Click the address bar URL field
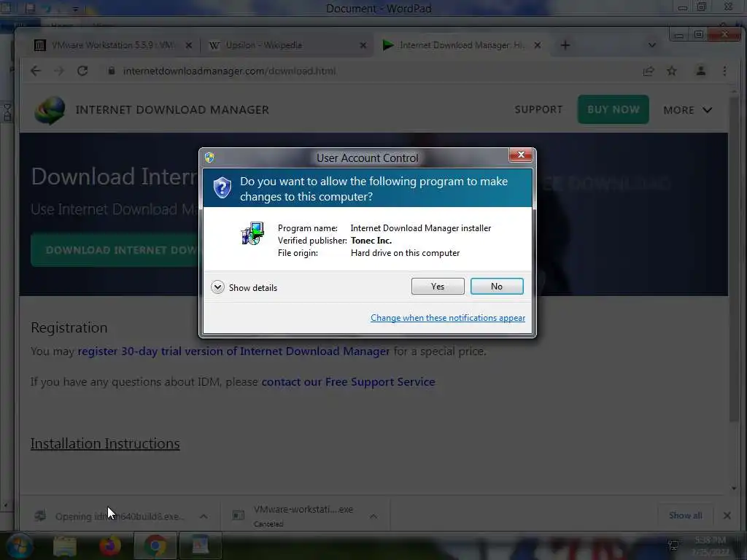Image resolution: width=747 pixels, height=560 pixels. pos(371,71)
